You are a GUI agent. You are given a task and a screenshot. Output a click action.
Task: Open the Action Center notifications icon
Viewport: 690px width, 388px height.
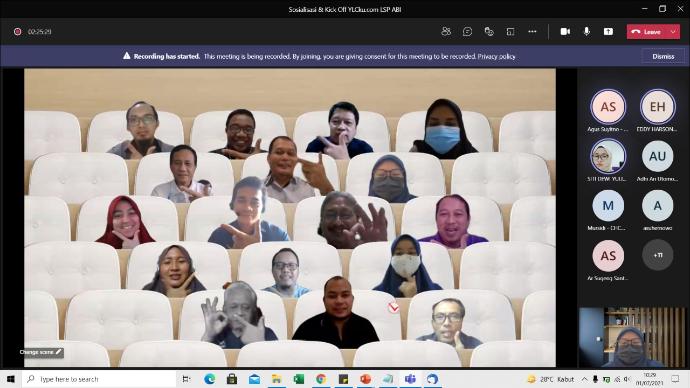click(675, 379)
